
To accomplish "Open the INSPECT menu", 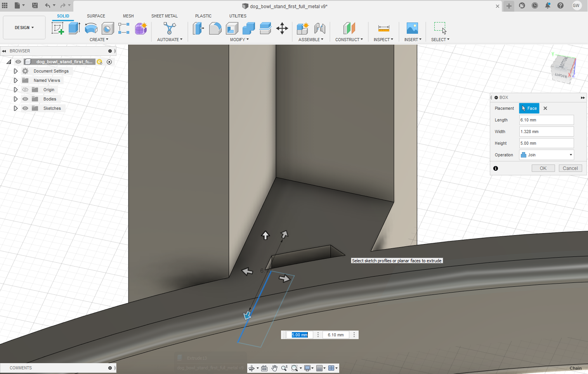I will [383, 40].
